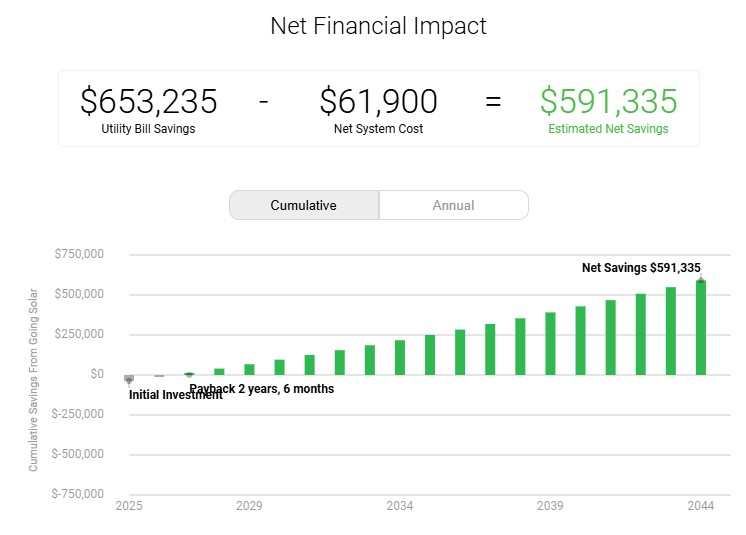746x535 pixels.
Task: Select the Cumulative view toggle
Action: point(304,205)
